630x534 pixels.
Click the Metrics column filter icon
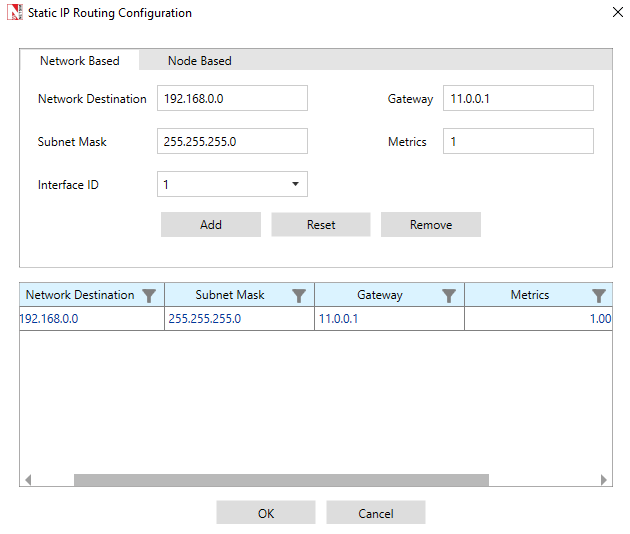pyautogui.click(x=599, y=295)
